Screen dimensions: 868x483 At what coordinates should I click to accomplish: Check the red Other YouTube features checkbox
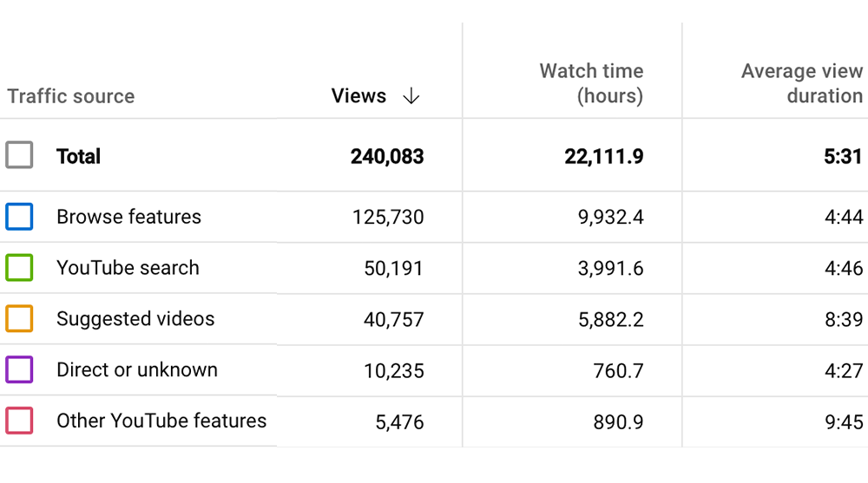coord(19,421)
